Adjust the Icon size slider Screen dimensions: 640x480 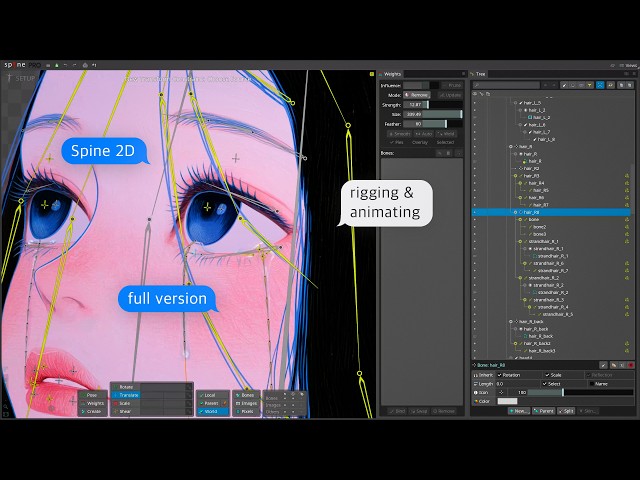click(580, 392)
